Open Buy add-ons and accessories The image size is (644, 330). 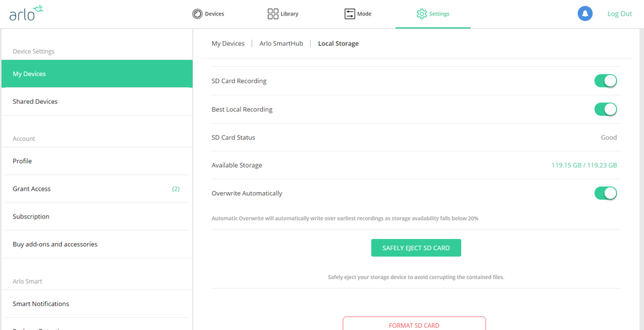coord(97,244)
